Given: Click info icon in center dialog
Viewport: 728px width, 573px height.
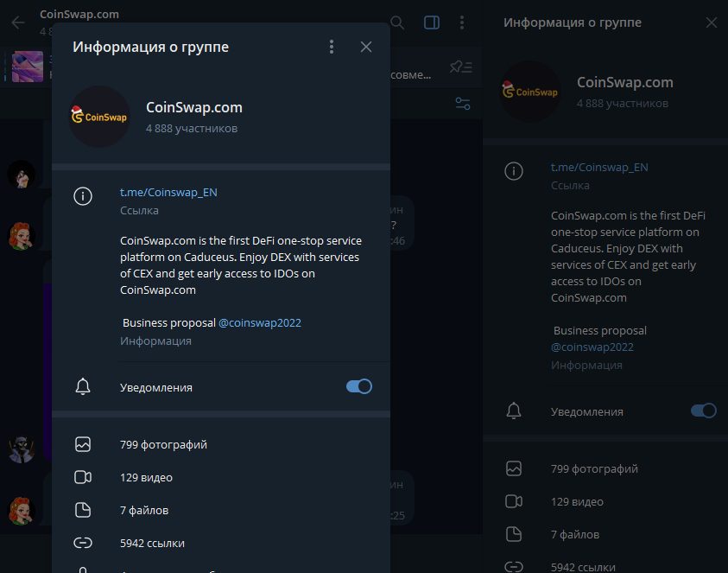Looking at the screenshot, I should click(x=83, y=196).
